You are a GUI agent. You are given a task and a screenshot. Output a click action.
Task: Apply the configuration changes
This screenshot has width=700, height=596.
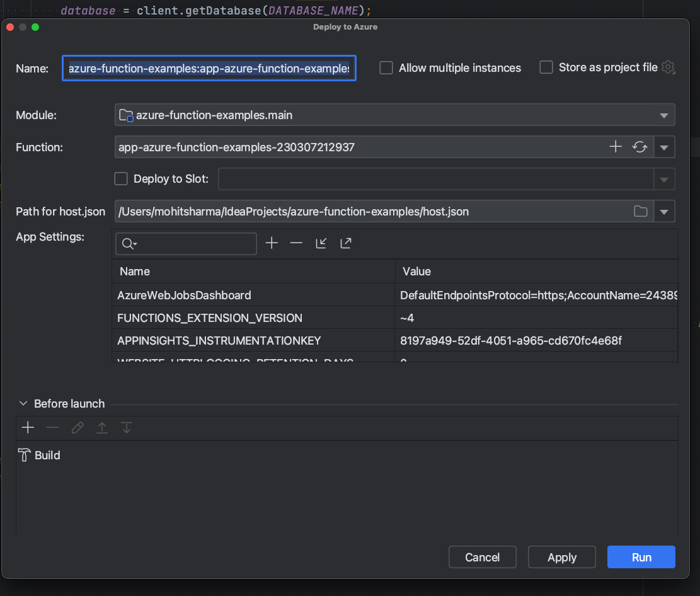561,557
